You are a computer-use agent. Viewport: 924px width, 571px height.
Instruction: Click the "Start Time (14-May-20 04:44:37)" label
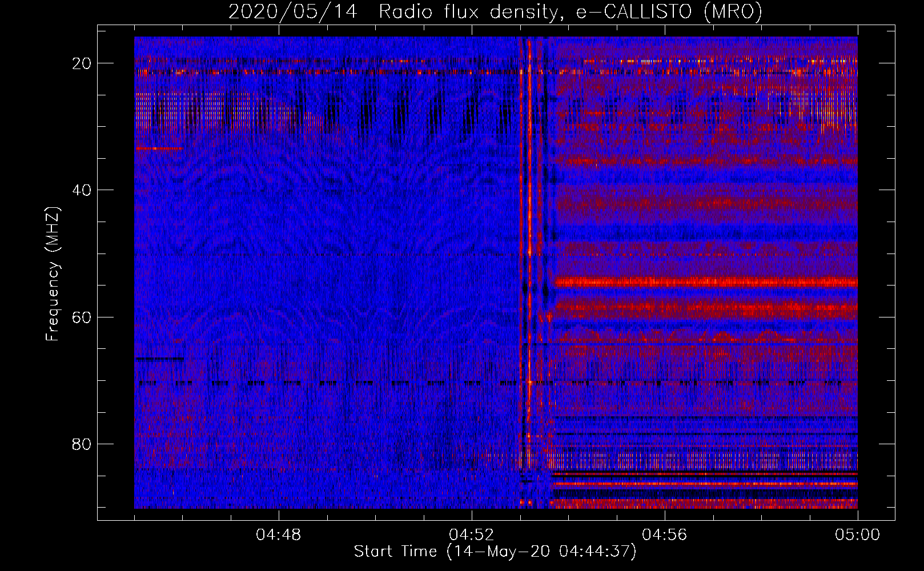495,552
